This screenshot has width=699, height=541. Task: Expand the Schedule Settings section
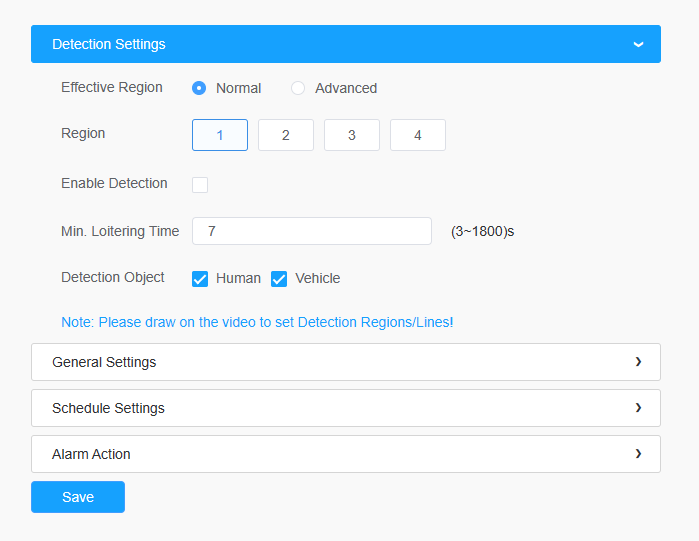pos(346,408)
